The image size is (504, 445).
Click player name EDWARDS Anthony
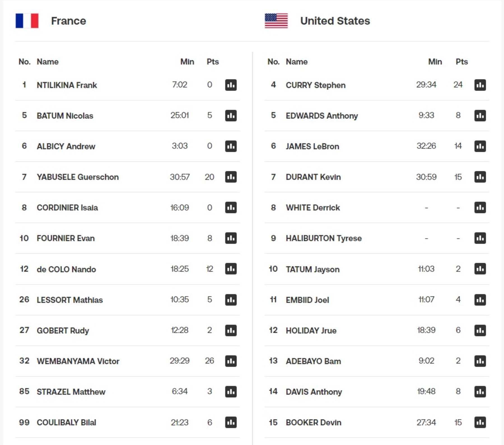point(322,116)
